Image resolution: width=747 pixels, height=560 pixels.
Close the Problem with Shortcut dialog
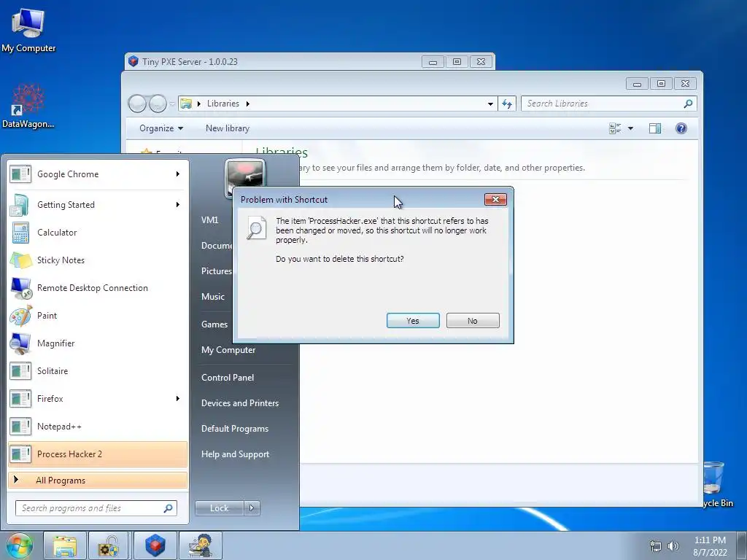(495, 199)
